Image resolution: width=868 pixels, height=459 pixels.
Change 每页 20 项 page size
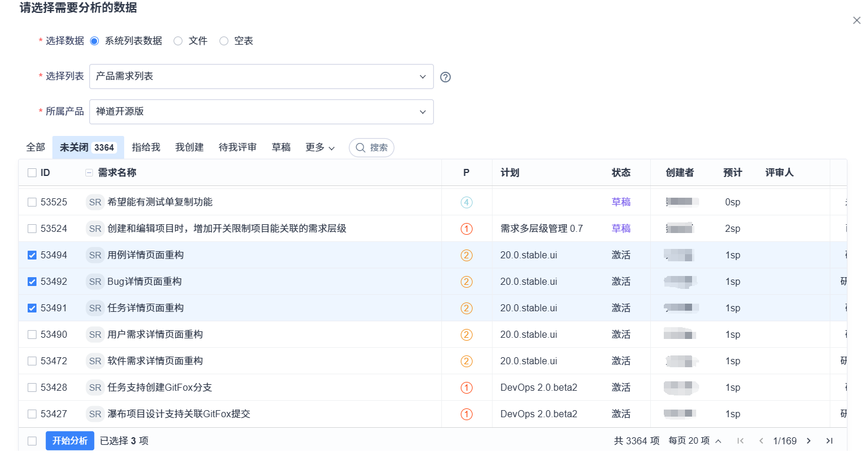(x=694, y=441)
